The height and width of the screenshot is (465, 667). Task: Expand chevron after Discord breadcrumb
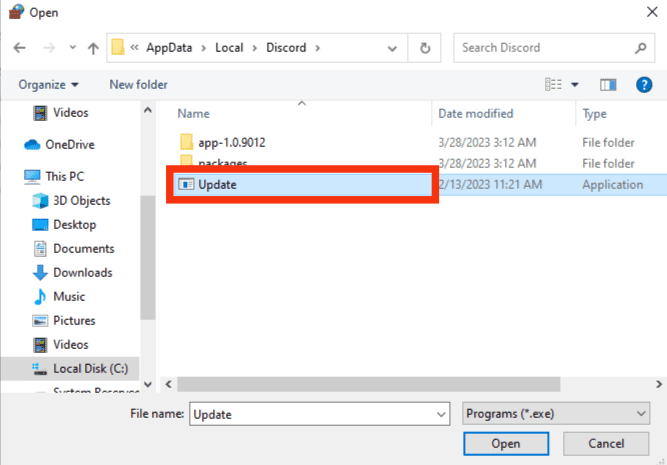(317, 48)
